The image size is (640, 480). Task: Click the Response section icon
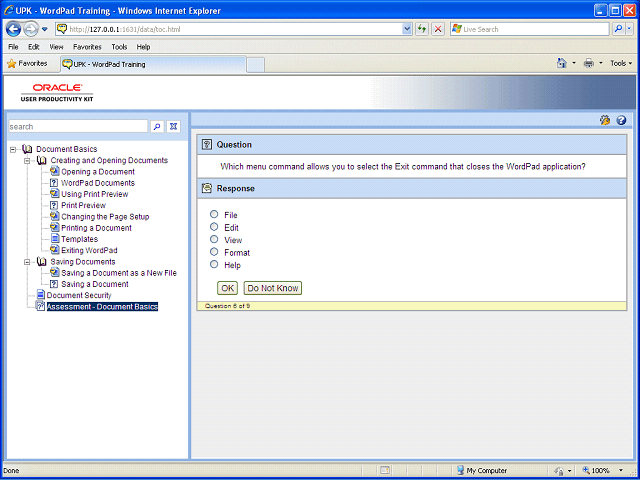(207, 188)
